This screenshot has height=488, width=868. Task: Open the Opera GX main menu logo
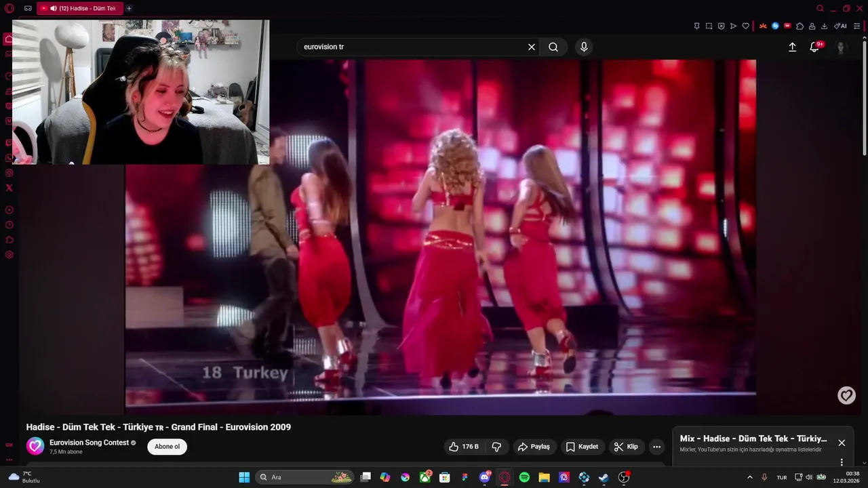[x=9, y=9]
